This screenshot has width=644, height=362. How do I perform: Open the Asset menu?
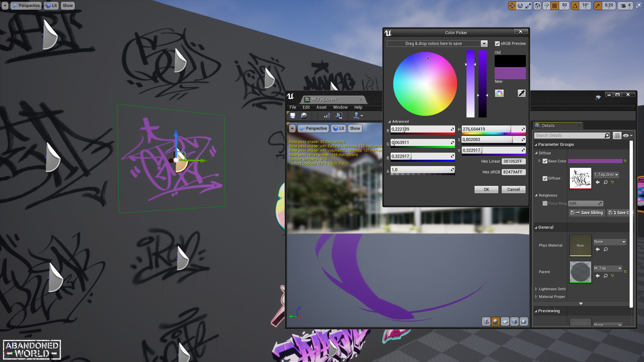pyautogui.click(x=321, y=107)
